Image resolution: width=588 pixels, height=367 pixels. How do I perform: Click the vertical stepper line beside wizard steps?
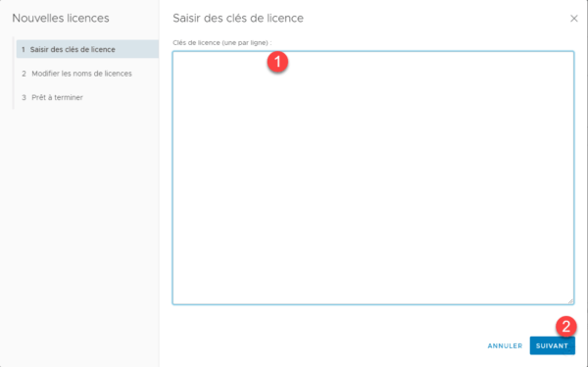(14, 73)
